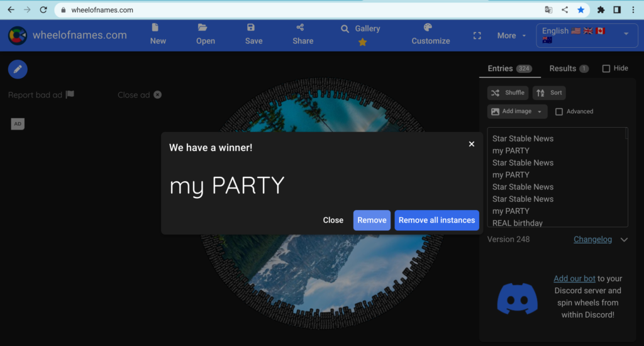644x346 pixels.
Task: Open the Changelog link
Action: pyautogui.click(x=592, y=240)
